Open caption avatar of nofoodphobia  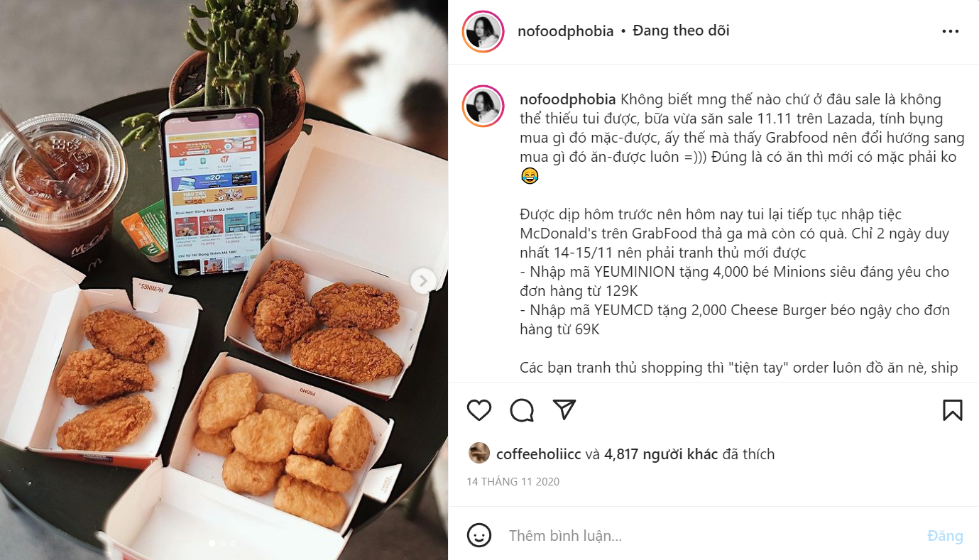483,106
